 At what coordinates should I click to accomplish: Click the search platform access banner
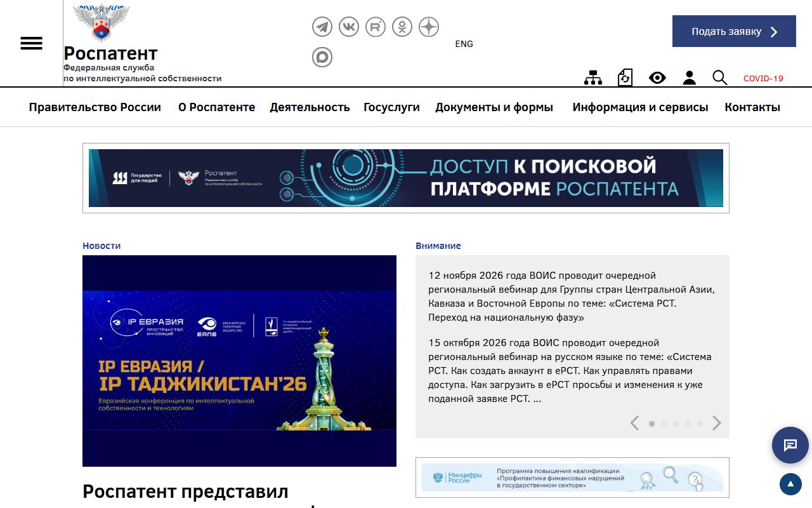(x=406, y=178)
